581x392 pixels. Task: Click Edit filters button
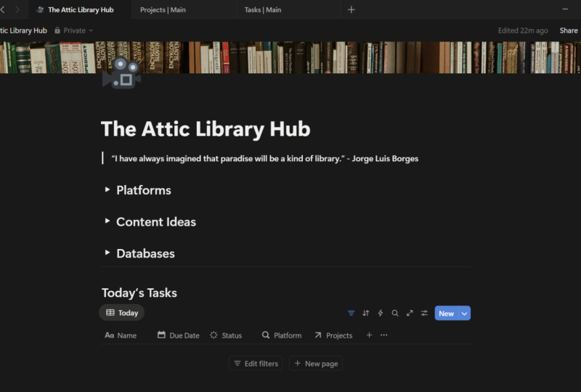point(256,364)
